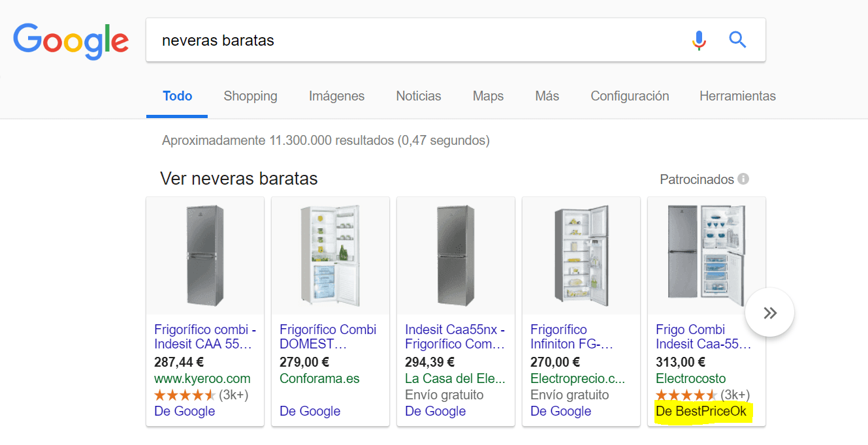Click the blue magnifier search icon

[737, 40]
